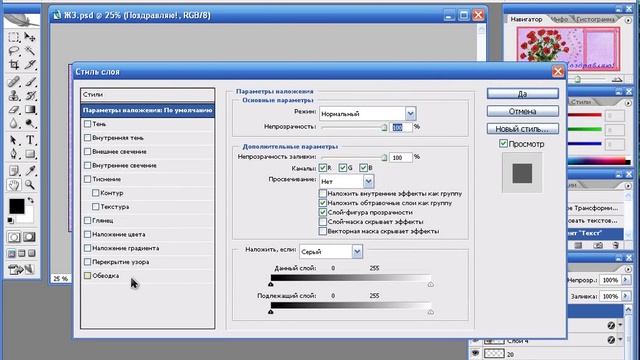Check Наложить внутренние эффекты как группу
This screenshot has width=640, height=360.
point(323,193)
